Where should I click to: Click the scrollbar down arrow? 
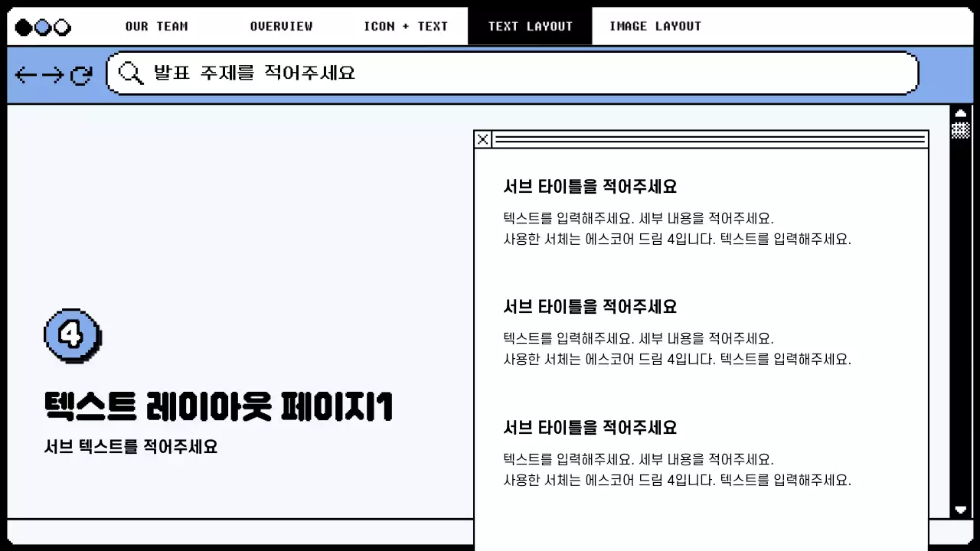[961, 511]
